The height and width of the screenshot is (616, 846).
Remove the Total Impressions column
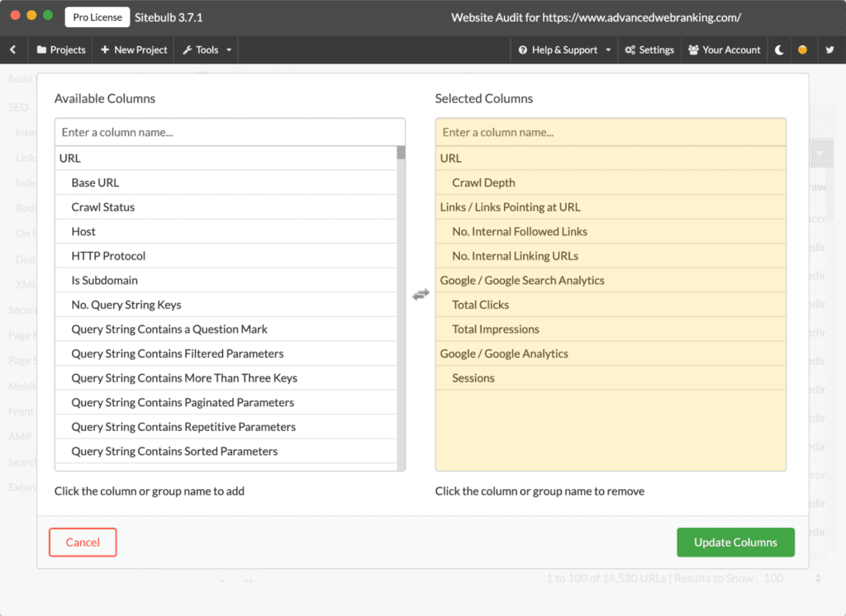[x=611, y=329]
